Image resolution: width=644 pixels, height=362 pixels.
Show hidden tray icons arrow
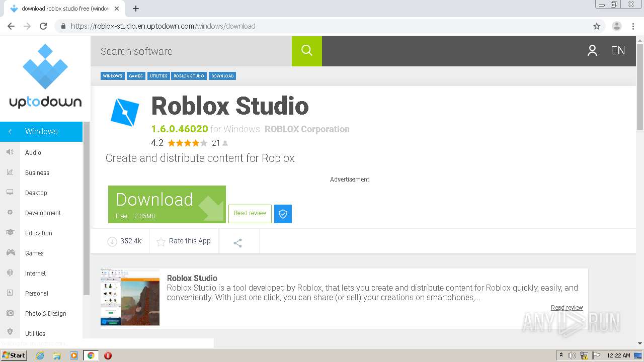pyautogui.click(x=561, y=355)
